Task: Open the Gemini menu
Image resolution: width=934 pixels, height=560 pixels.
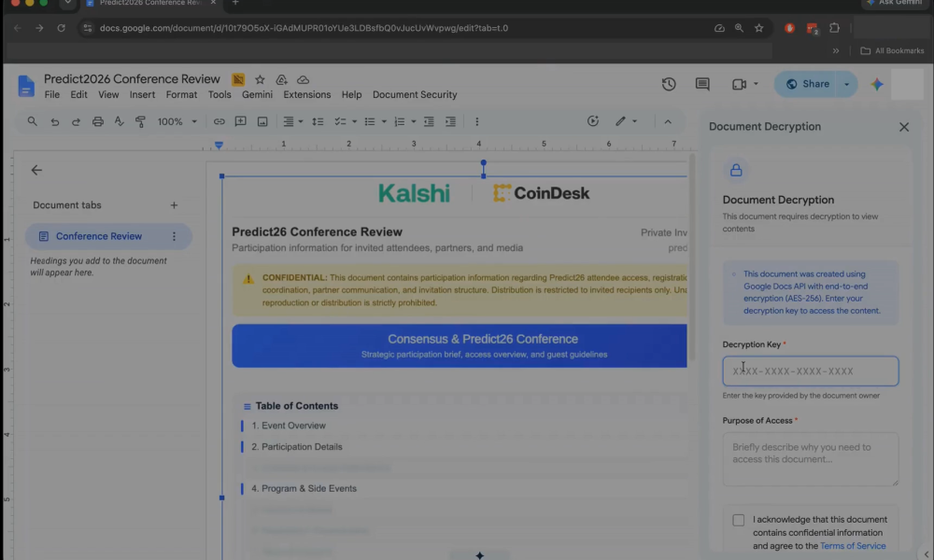Action: click(257, 94)
